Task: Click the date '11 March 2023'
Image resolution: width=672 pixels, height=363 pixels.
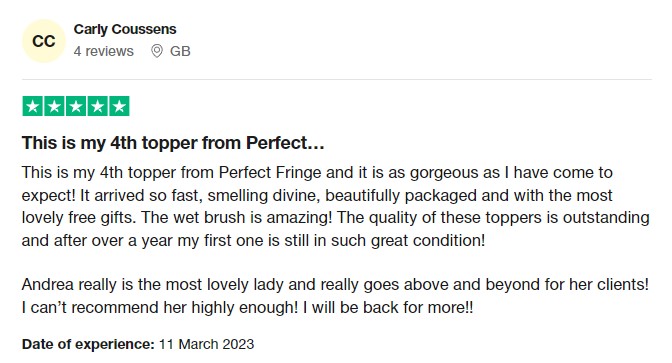Action: click(x=207, y=344)
